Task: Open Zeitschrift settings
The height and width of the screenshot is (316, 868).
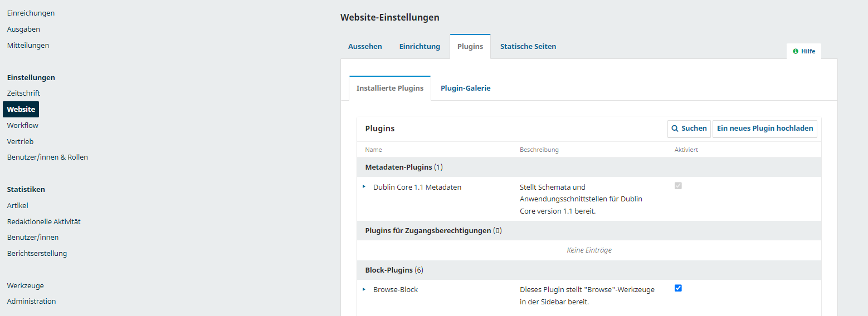Action: tap(23, 93)
